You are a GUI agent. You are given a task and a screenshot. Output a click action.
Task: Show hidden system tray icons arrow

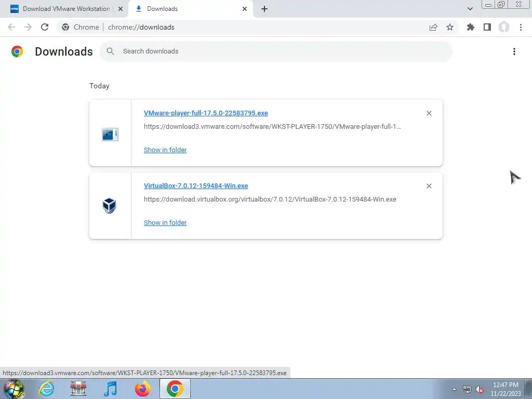(x=454, y=389)
